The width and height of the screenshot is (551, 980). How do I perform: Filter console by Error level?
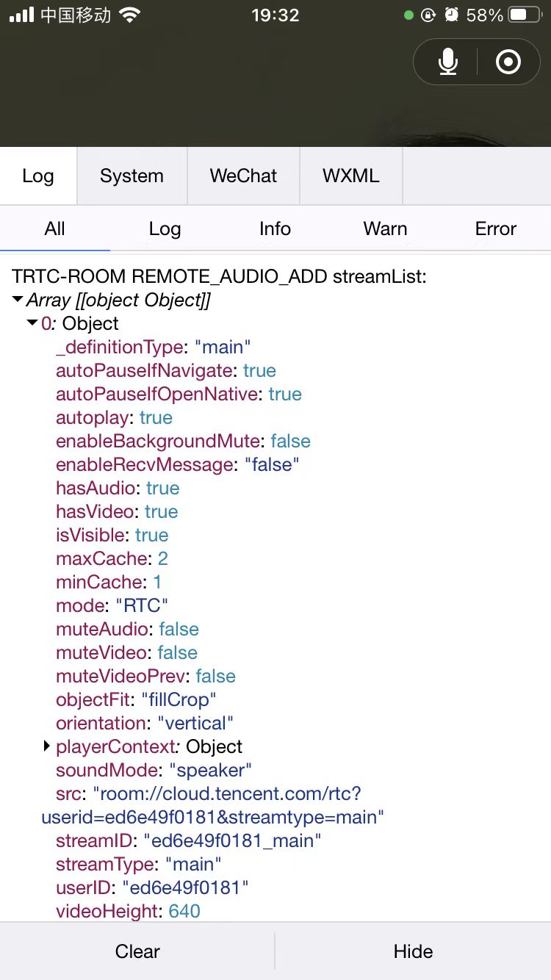pos(496,228)
